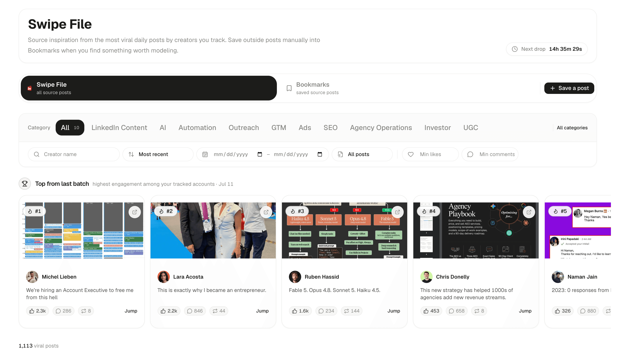Click the Min comments input field
The width and height of the screenshot is (644, 355).
[490, 154]
